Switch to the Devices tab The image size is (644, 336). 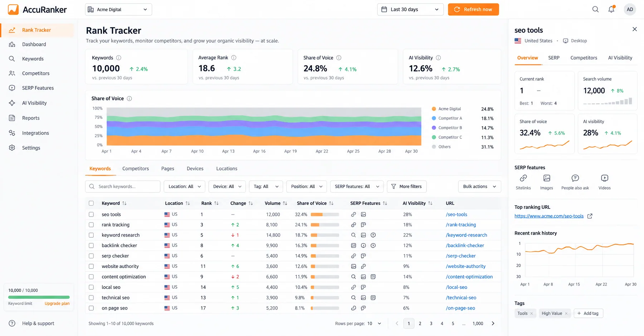(x=195, y=169)
